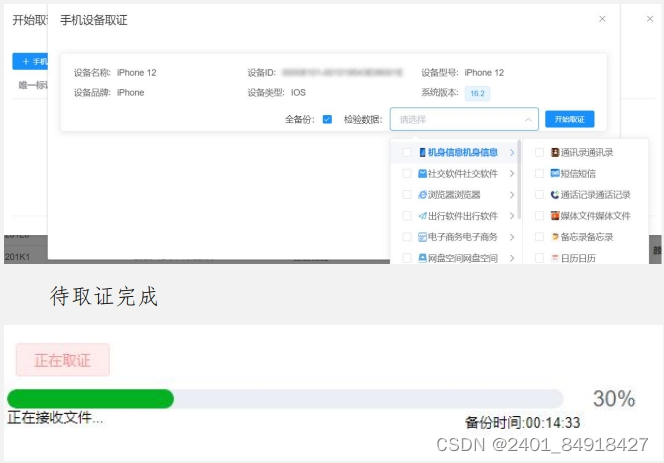Click the 电子商务 shopping icon

422,237
